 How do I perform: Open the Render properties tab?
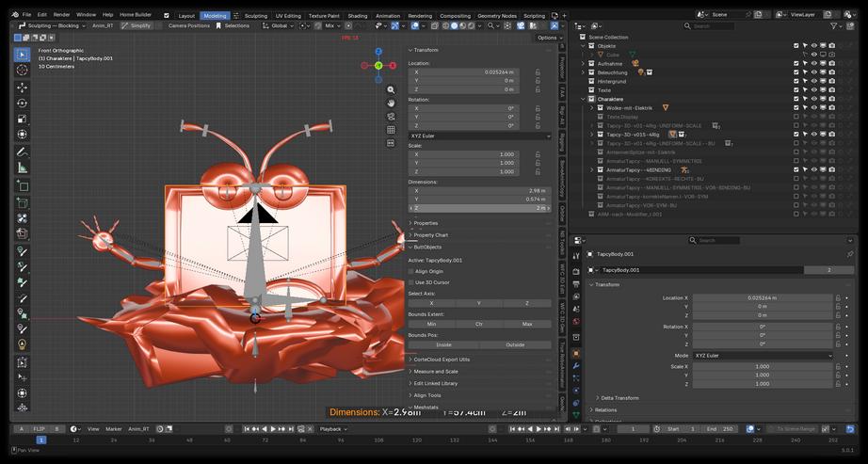tap(576, 272)
